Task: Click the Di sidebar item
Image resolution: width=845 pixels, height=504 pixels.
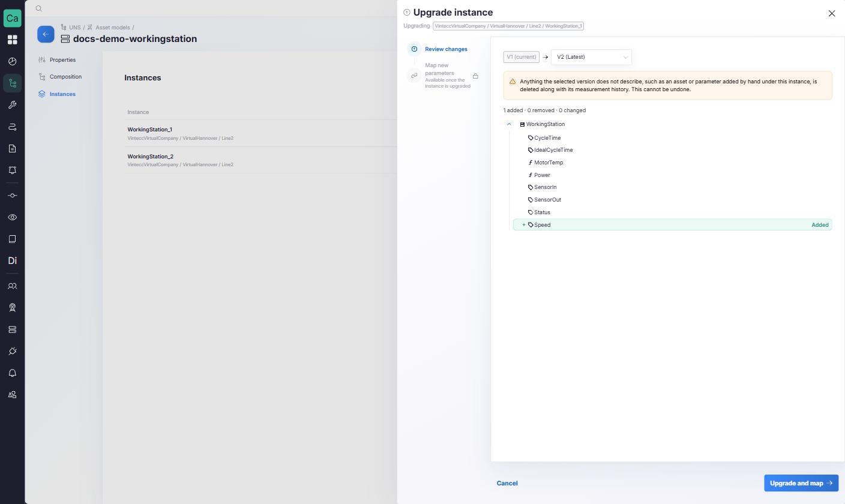Action: coord(12,261)
